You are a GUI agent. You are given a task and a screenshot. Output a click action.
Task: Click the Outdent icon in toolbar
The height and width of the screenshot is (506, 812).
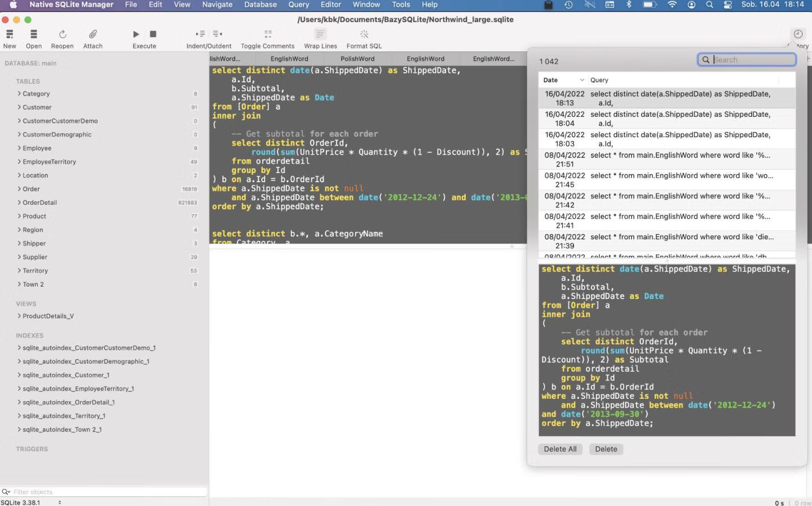coord(218,34)
